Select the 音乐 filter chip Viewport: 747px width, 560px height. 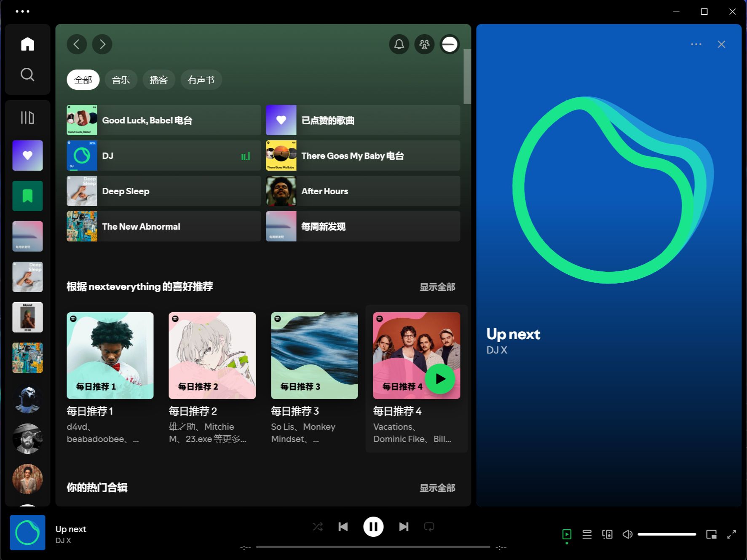click(121, 80)
